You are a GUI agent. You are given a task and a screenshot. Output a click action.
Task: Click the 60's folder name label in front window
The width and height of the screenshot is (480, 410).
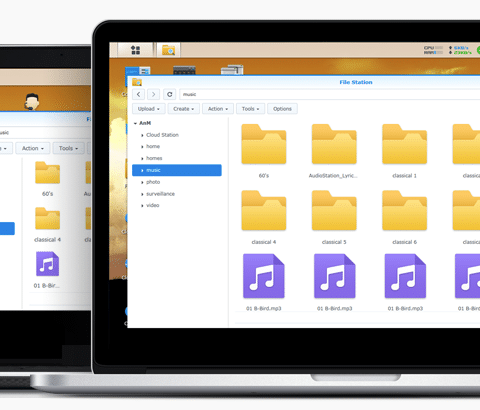tap(264, 176)
